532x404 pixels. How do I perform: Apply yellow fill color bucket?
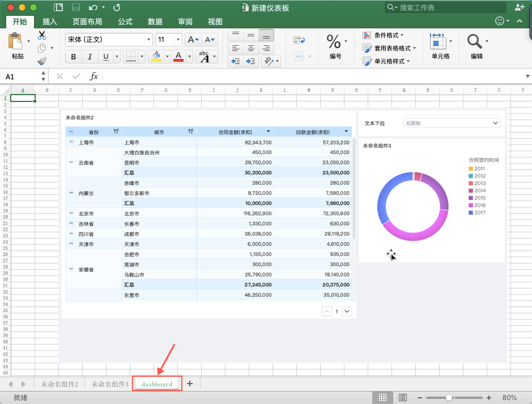[156, 57]
